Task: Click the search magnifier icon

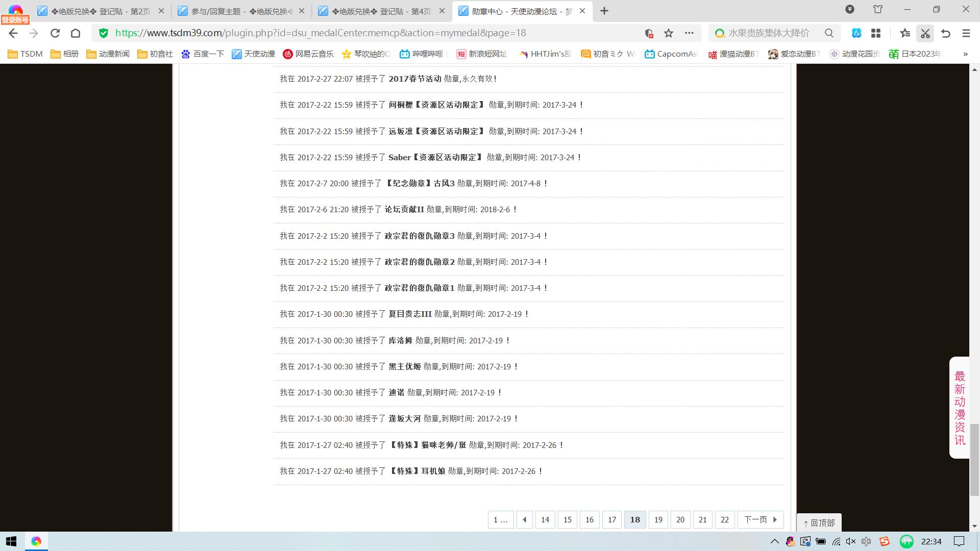Action: click(829, 33)
